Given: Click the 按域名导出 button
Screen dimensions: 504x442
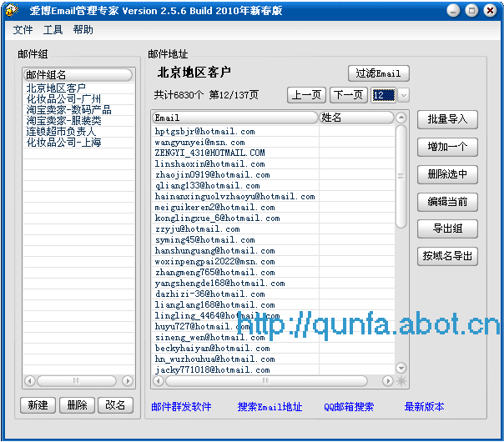Looking at the screenshot, I should tap(447, 256).
